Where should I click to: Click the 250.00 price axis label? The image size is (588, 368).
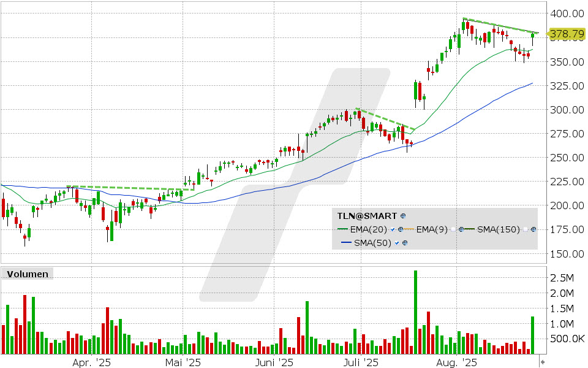click(567, 158)
